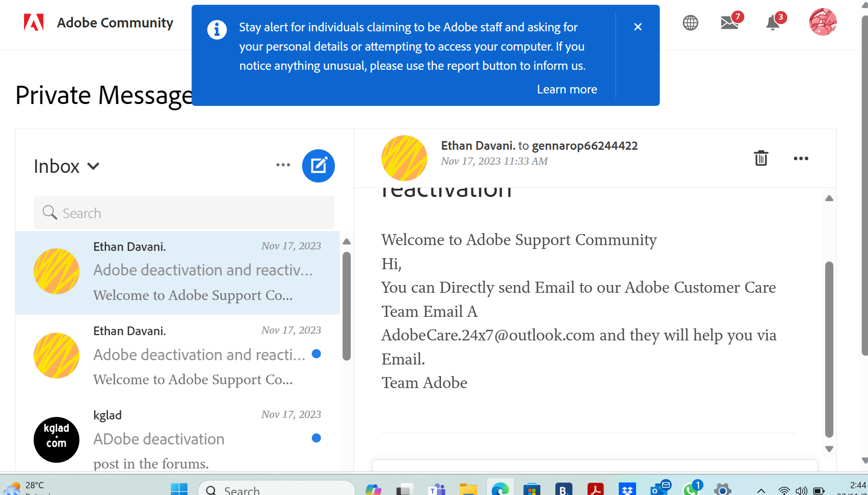
Task: Click unread dot on second Ethan Davani message
Action: [316, 354]
